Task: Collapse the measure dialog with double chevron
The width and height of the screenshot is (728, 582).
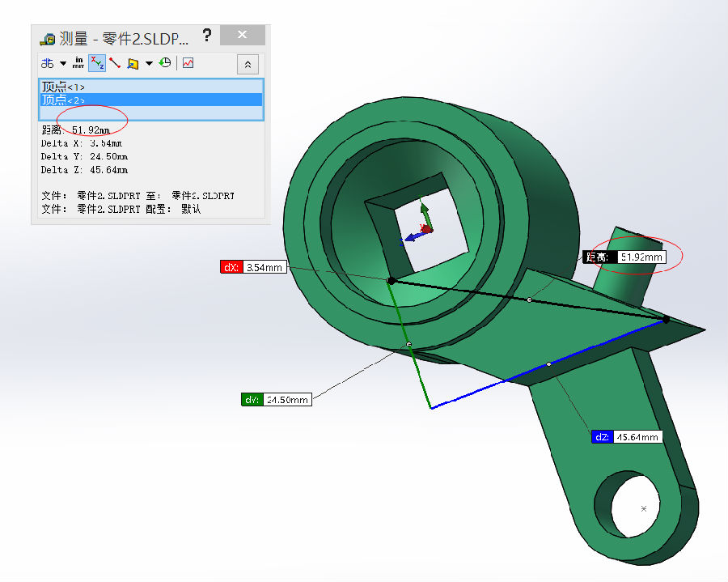Action: pos(248,64)
